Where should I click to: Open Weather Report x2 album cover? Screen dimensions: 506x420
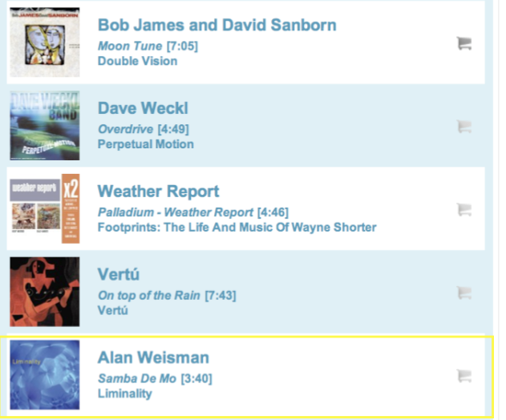[x=45, y=208]
